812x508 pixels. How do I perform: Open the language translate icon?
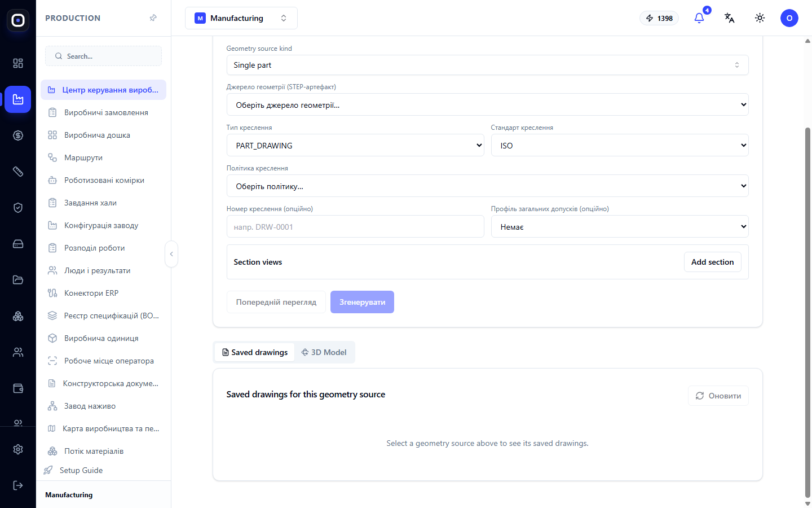pyautogui.click(x=730, y=18)
